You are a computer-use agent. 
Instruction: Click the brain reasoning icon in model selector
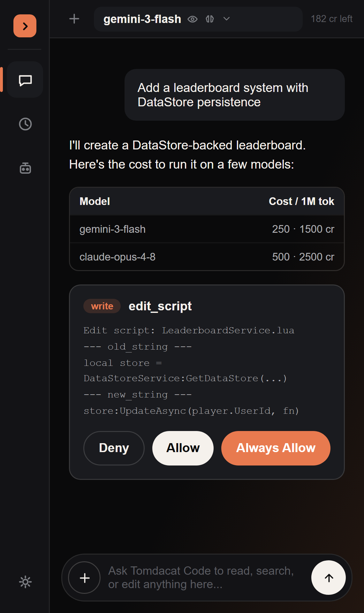click(x=210, y=19)
